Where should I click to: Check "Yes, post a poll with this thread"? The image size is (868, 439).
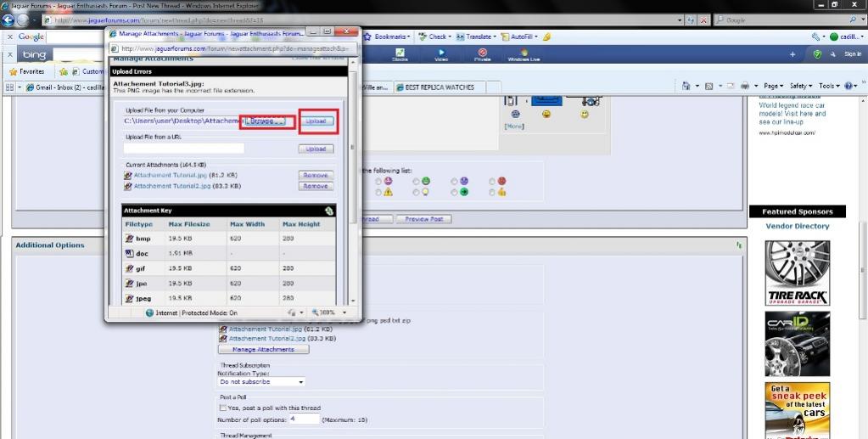click(x=222, y=408)
